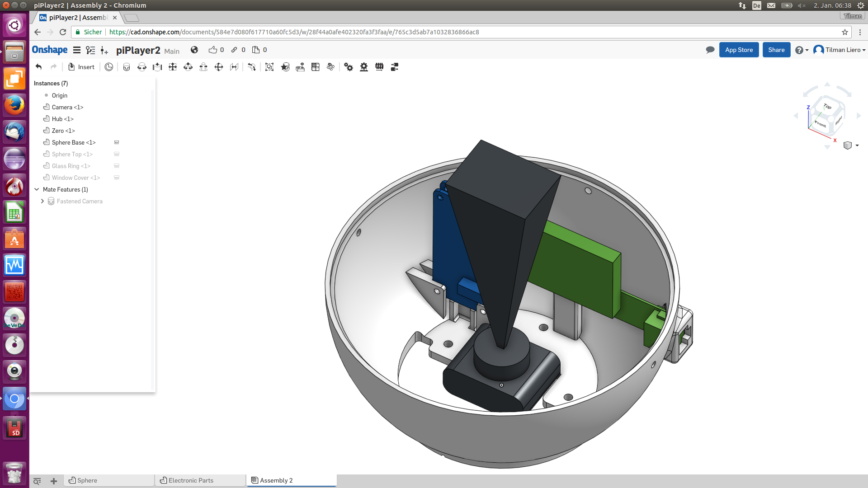
Task: Insert a part into the assembly
Action: tap(81, 67)
